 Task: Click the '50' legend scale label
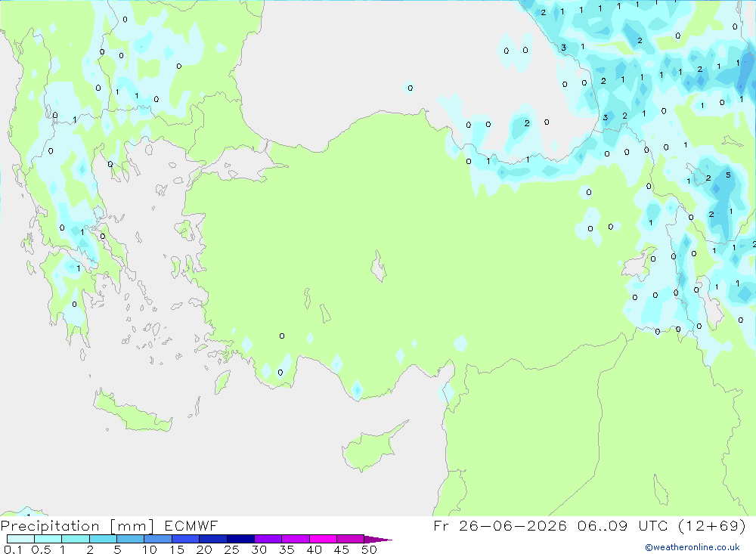(x=369, y=549)
